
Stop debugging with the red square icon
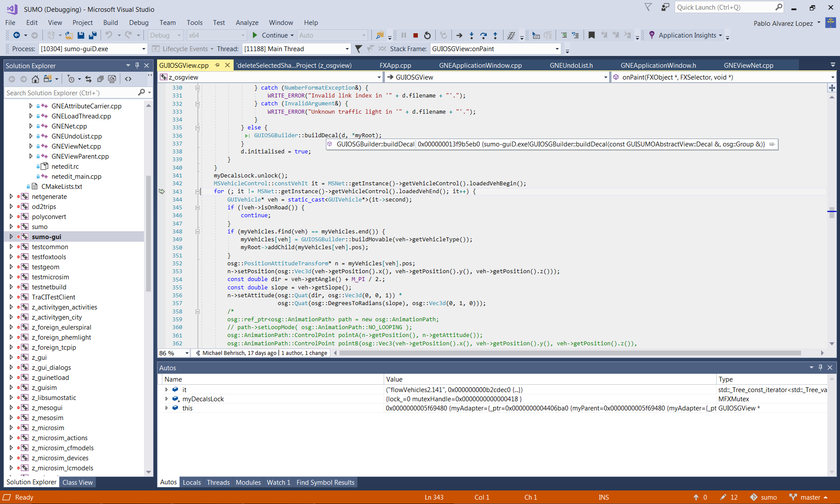[x=416, y=35]
